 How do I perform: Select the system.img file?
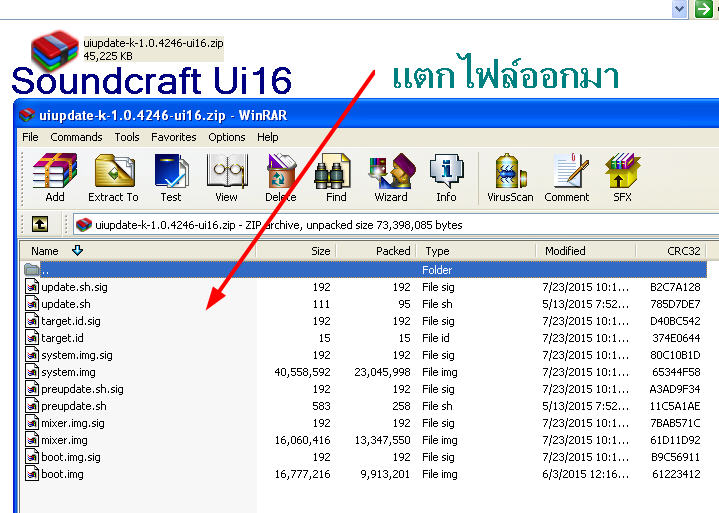[x=365, y=372]
